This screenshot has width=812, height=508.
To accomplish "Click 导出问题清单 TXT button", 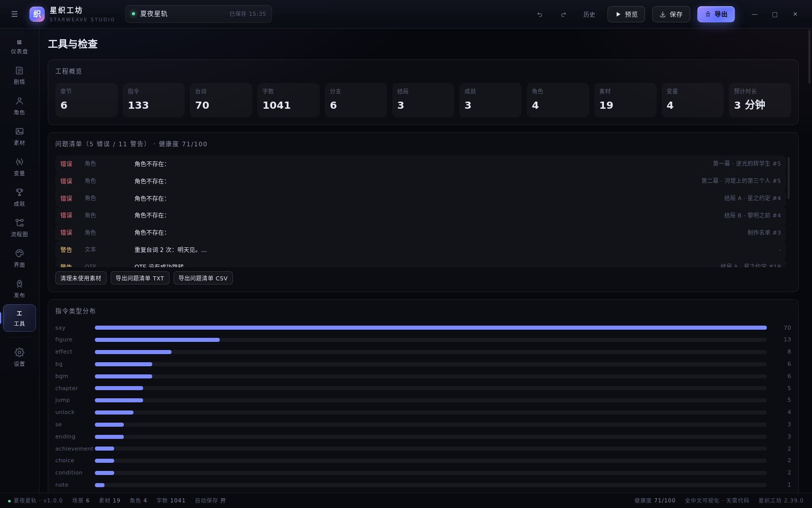I will (x=140, y=278).
